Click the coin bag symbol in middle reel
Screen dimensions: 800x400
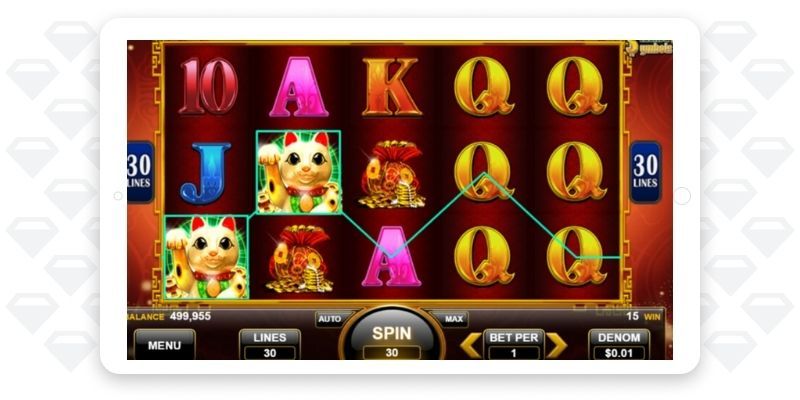(x=391, y=174)
